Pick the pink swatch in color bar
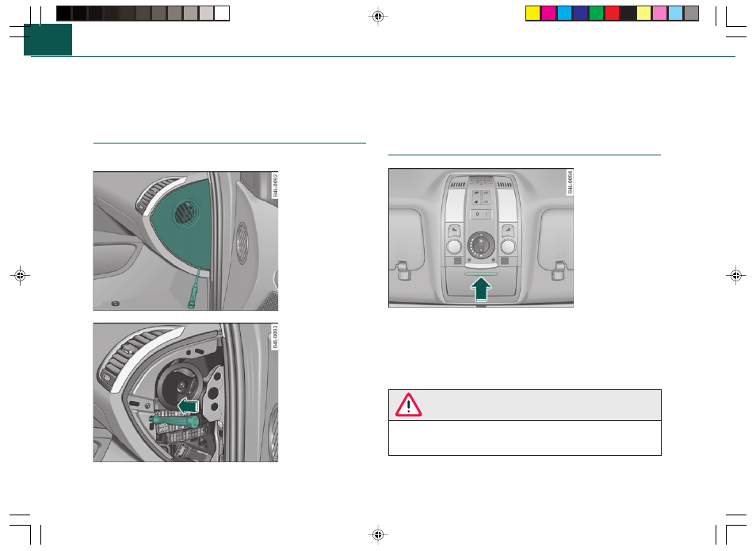 (x=660, y=13)
